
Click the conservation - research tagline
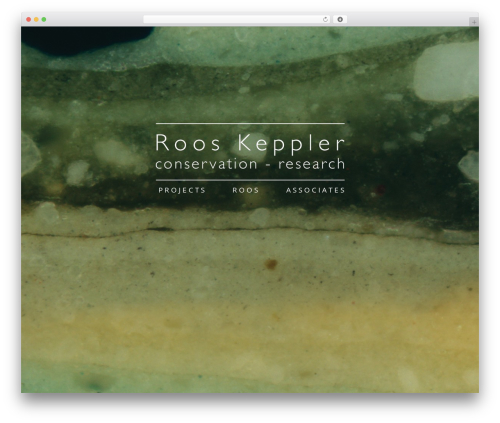click(x=250, y=164)
